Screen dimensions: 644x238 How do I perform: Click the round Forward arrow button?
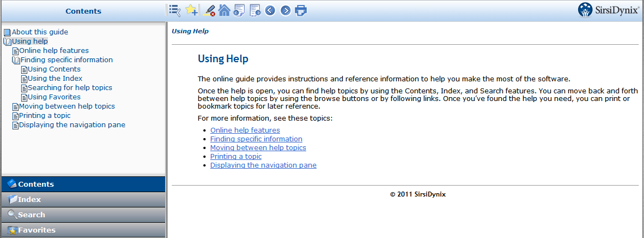pos(285,10)
